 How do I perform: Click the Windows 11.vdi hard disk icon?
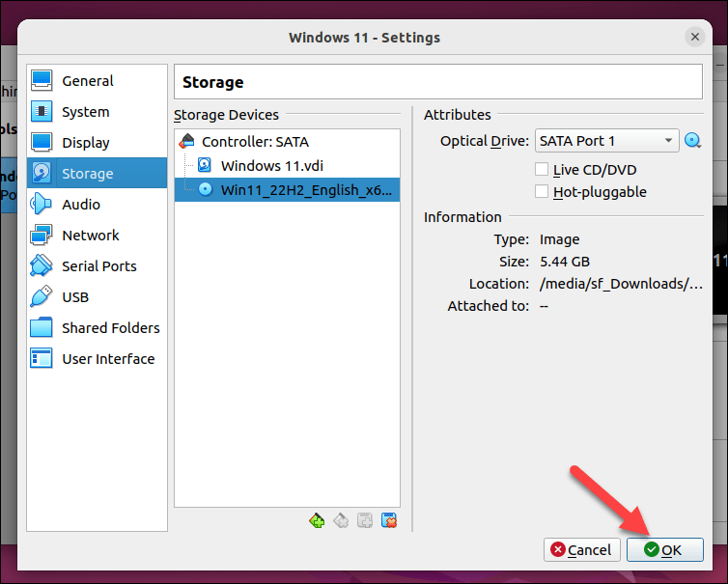(205, 165)
